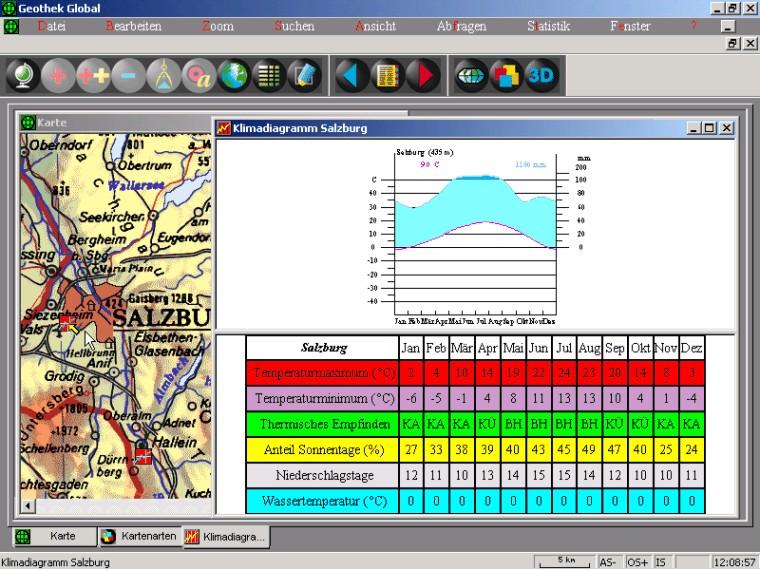The image size is (760, 570).
Task: Toggle the OS+ status bar indicator
Action: (636, 562)
